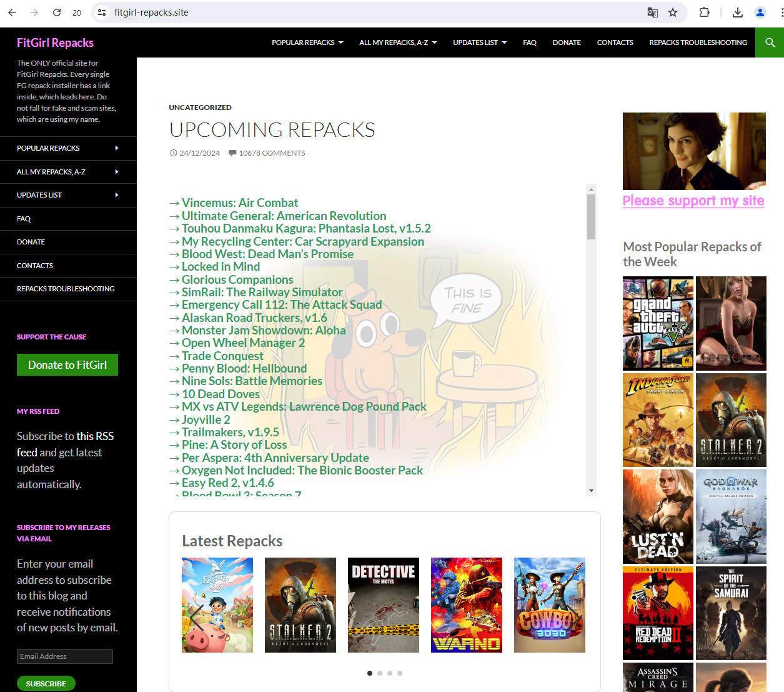Image resolution: width=784 pixels, height=692 pixels.
Task: Select third carousel dot in Latest Repacks
Action: (390, 673)
